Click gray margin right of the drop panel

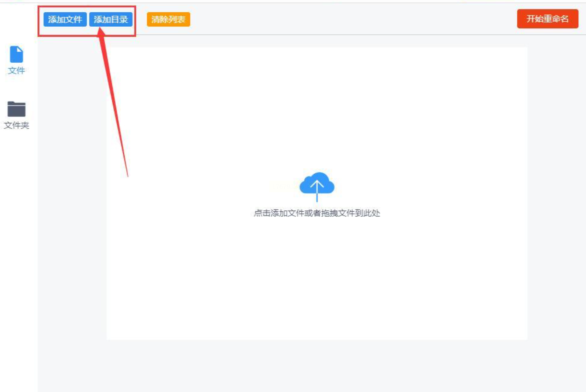click(x=556, y=192)
